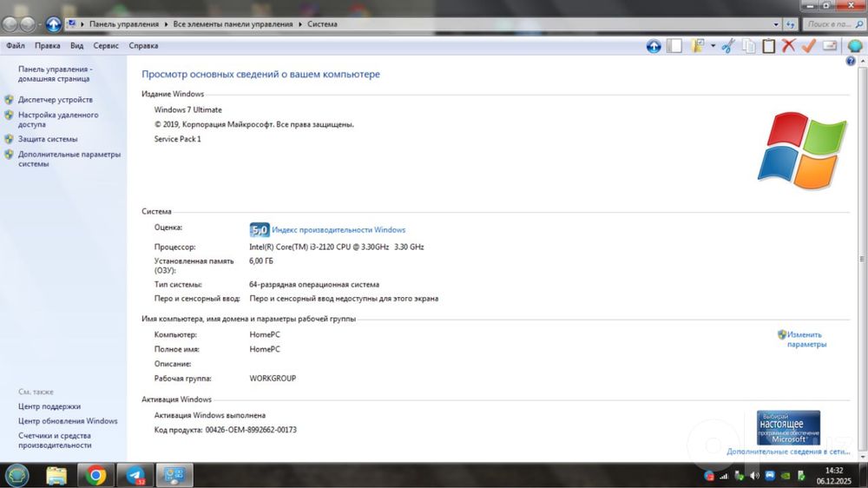Click the scissors Cut icon
868x488 pixels.
[x=728, y=46]
